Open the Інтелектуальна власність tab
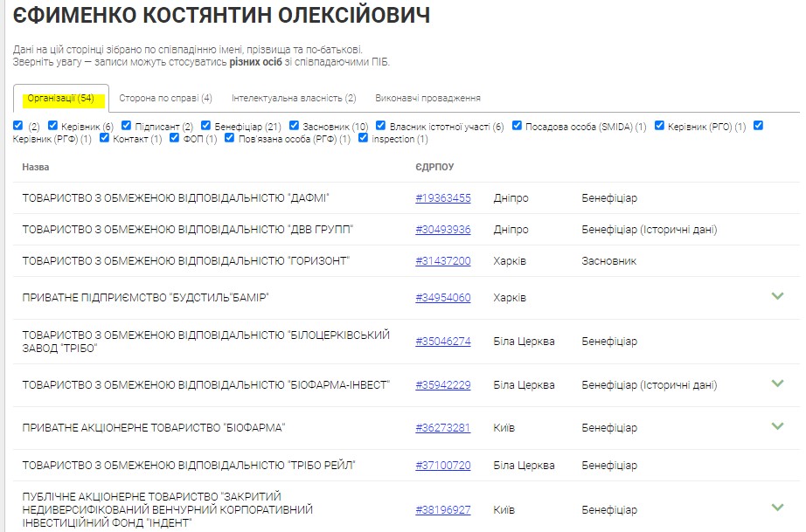Viewport: 806px width, 532px height. tap(294, 98)
